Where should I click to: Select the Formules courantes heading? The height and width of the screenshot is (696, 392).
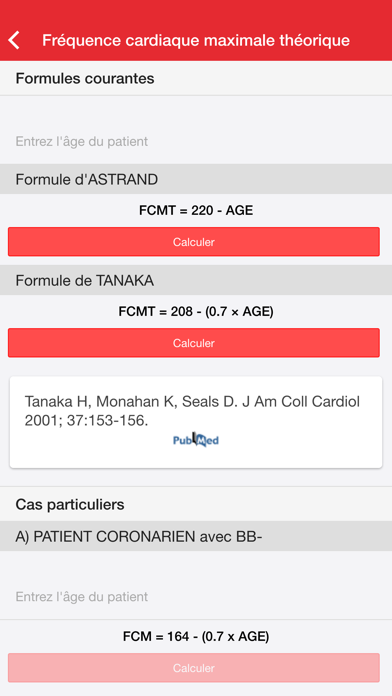(x=85, y=79)
